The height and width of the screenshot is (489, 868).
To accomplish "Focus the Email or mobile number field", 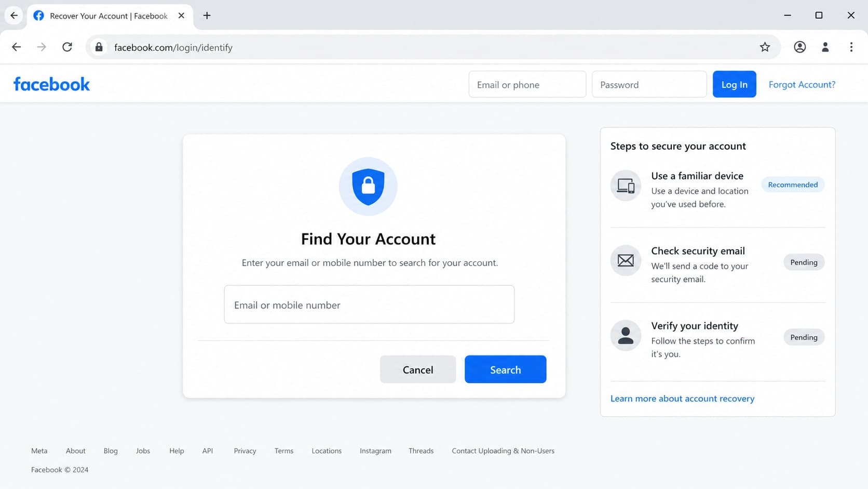I will point(369,305).
